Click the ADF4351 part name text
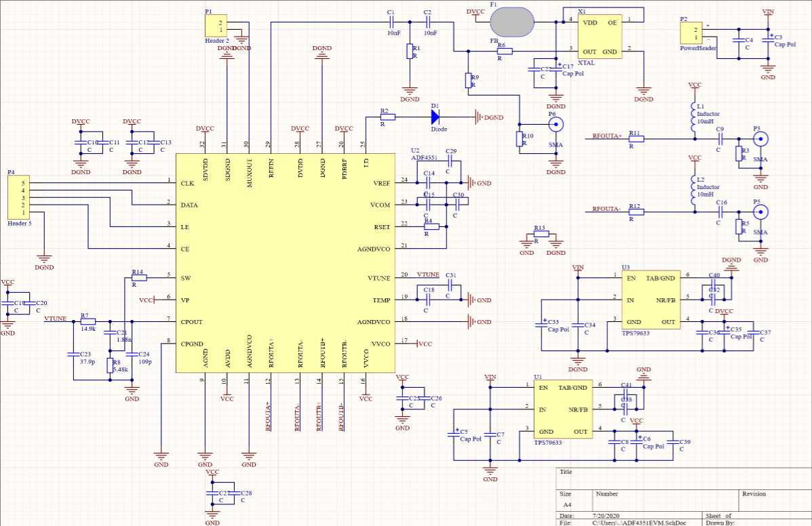Viewport: 812px width, 526px height. pos(424,158)
